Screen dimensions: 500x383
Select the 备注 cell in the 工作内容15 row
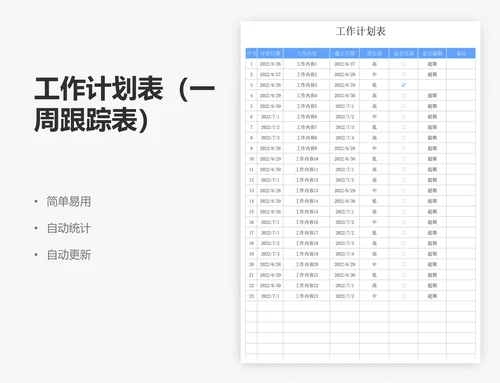coord(461,212)
